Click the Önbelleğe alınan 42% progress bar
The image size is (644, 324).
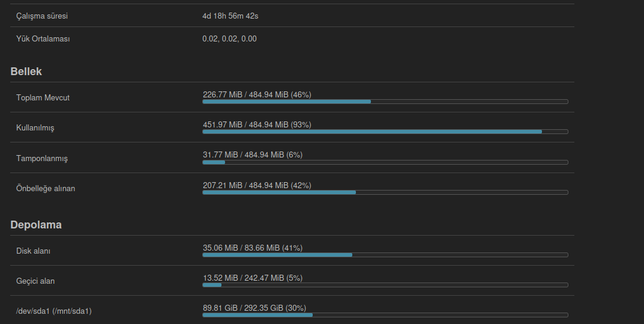tap(385, 192)
